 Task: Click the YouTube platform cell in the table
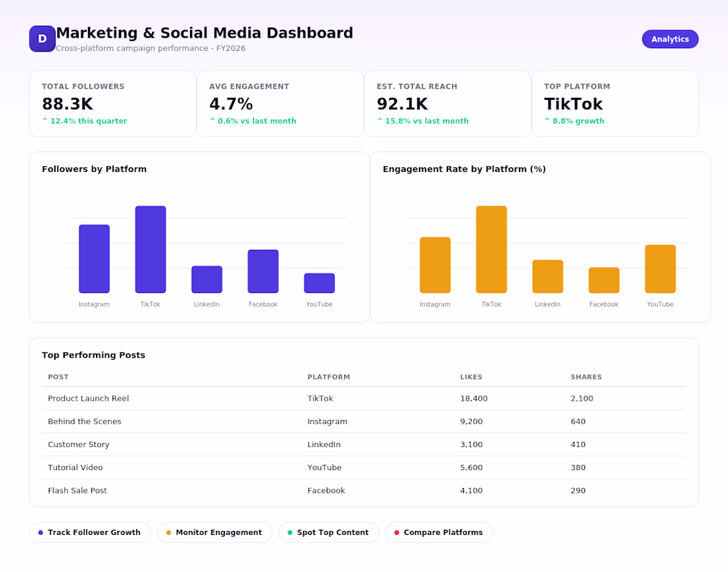tap(324, 468)
